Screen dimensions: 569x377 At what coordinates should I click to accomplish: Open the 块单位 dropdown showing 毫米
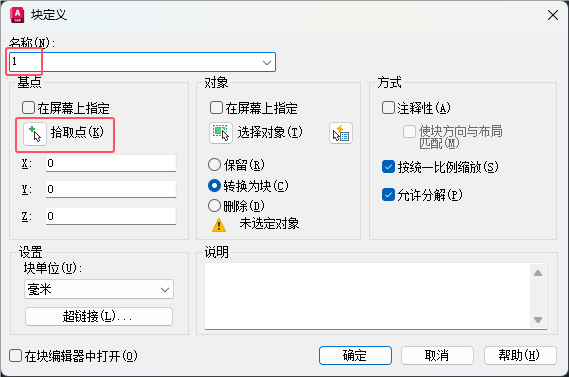[99, 289]
